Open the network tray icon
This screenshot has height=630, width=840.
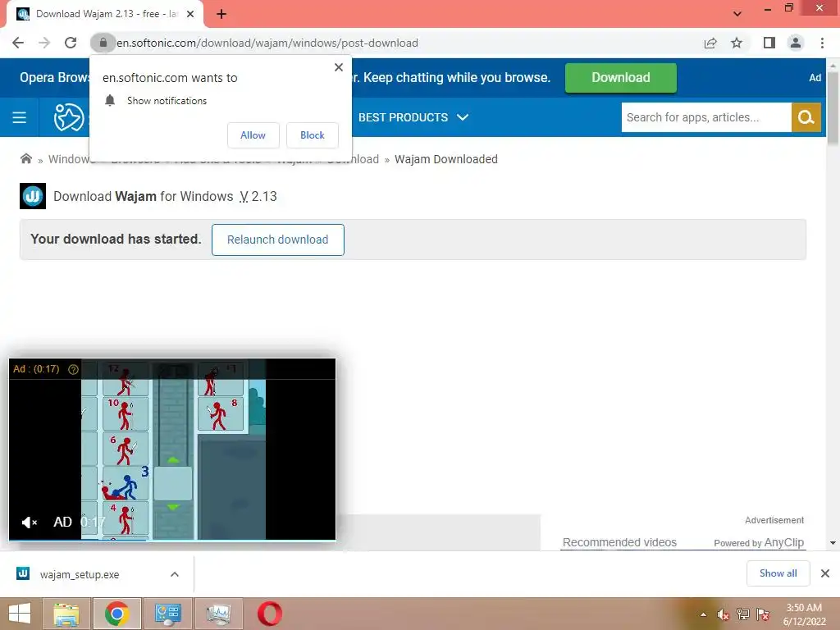743,614
